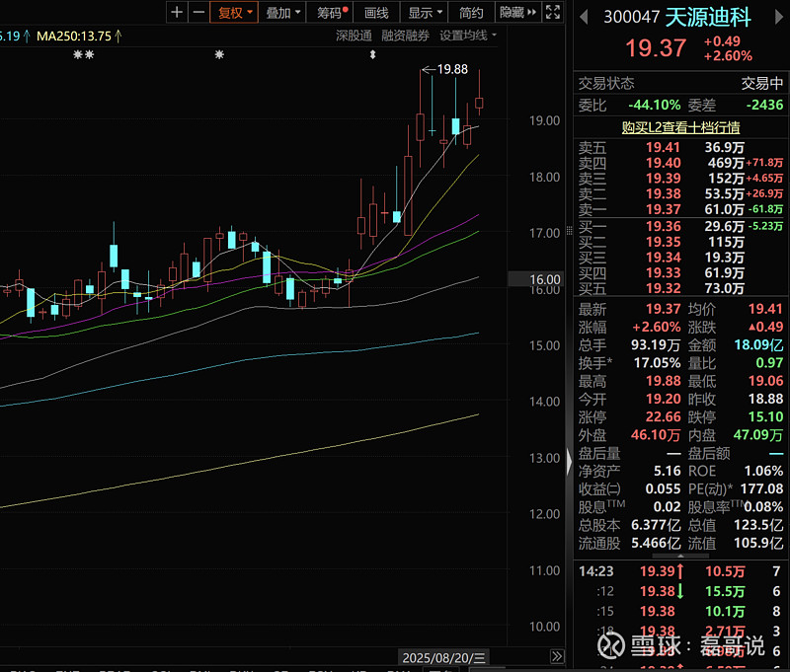Click stock name 天源迪科
This screenshot has width=790, height=672.
coord(708,17)
